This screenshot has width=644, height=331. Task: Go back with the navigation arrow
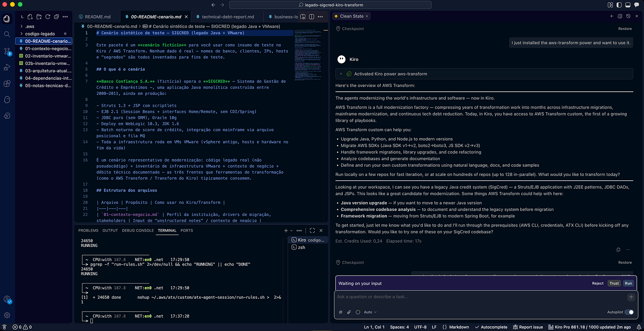pyautogui.click(x=213, y=5)
